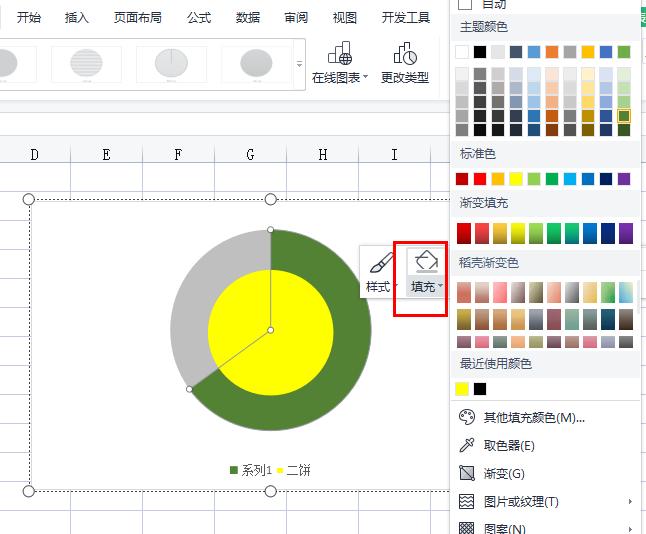Expand the 图案 submenu arrow
The image size is (646, 534).
(630, 529)
